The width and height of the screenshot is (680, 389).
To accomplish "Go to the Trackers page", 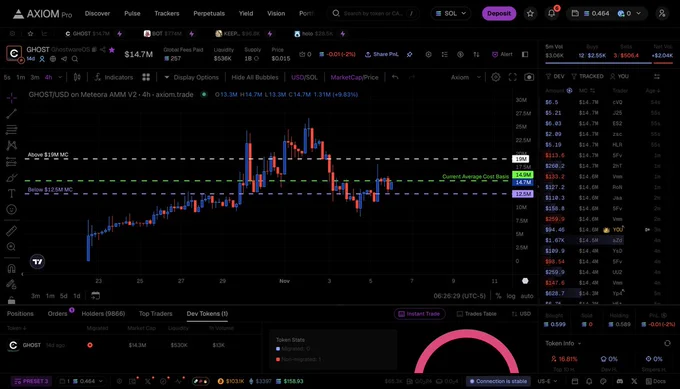I will tap(167, 13).
